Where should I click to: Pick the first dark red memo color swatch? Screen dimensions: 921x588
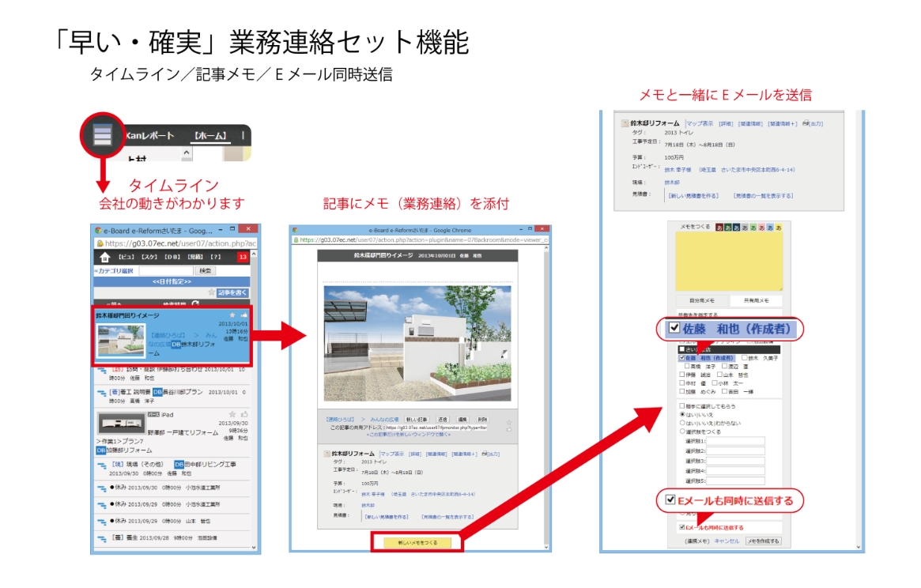(719, 228)
